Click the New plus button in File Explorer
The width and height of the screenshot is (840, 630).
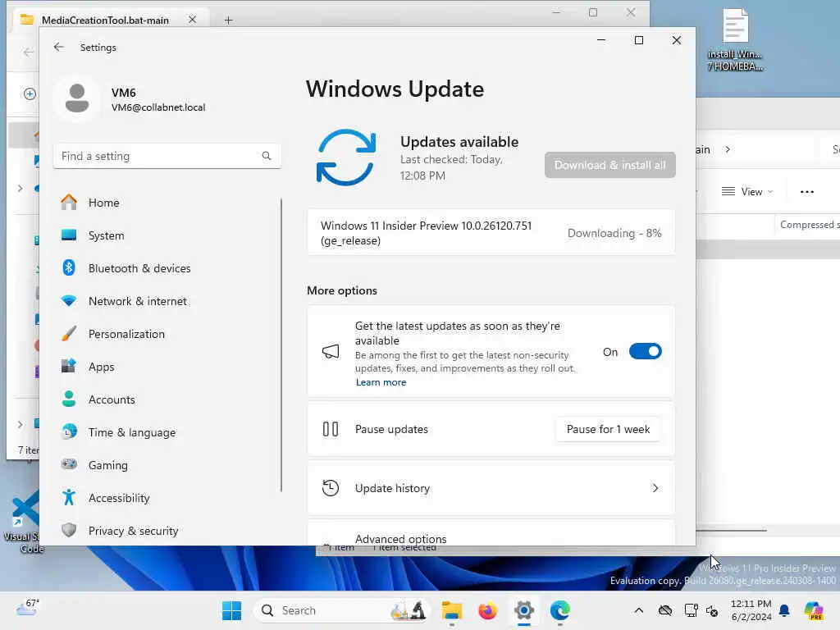coord(30,94)
